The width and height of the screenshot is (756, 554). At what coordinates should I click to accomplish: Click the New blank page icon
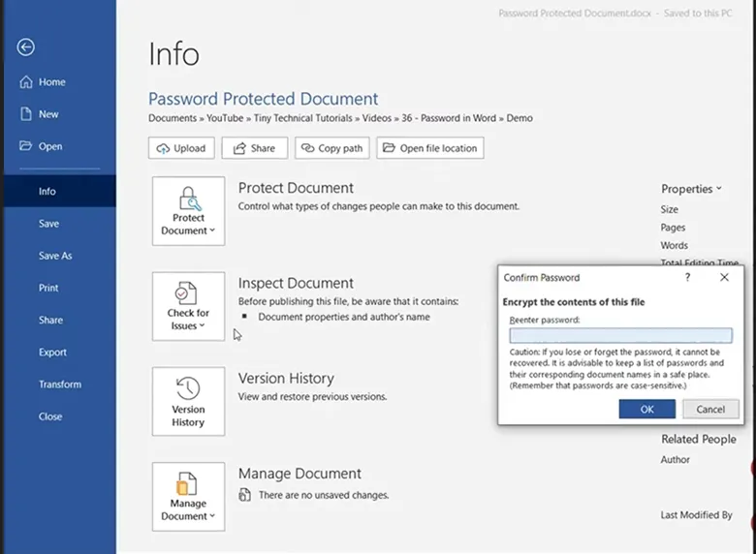26,114
